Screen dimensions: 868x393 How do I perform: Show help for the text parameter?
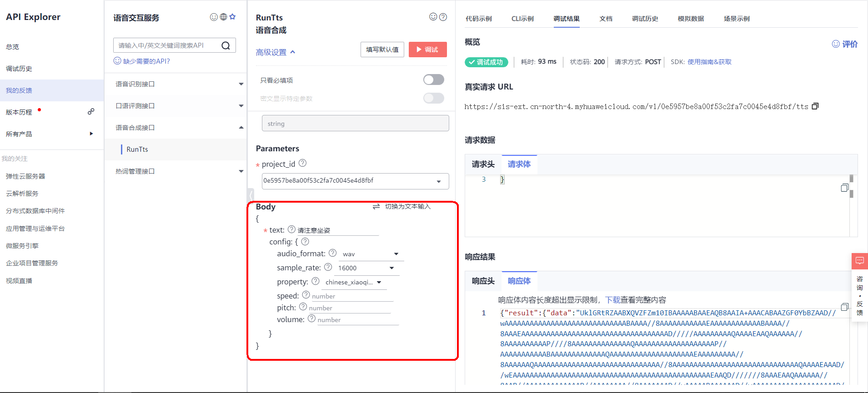[291, 229]
